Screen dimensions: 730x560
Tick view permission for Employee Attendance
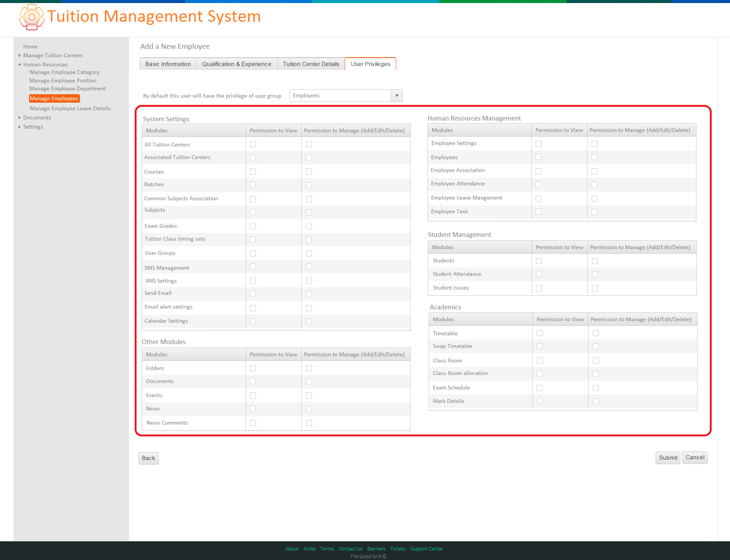539,184
